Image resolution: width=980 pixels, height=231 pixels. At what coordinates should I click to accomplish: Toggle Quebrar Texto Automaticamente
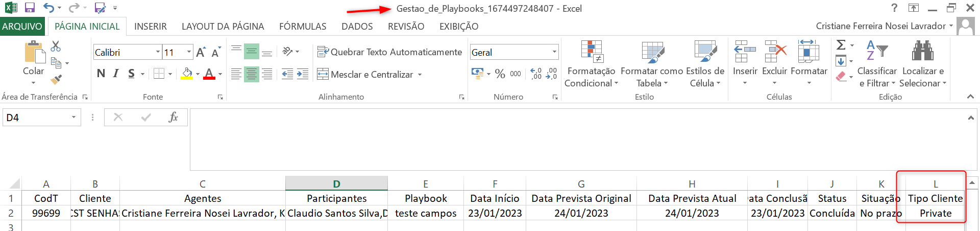390,52
